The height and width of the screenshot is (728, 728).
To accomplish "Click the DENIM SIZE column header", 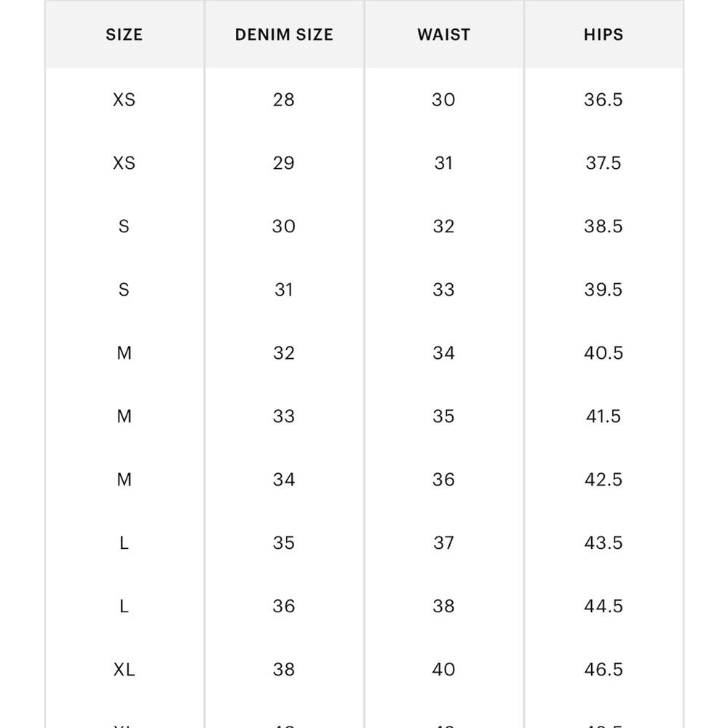I will click(x=284, y=34).
